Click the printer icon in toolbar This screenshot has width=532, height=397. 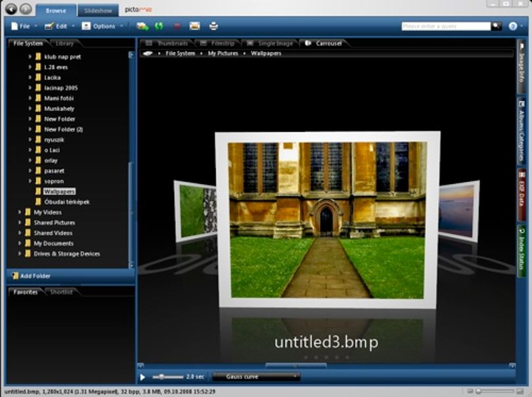tap(213, 26)
